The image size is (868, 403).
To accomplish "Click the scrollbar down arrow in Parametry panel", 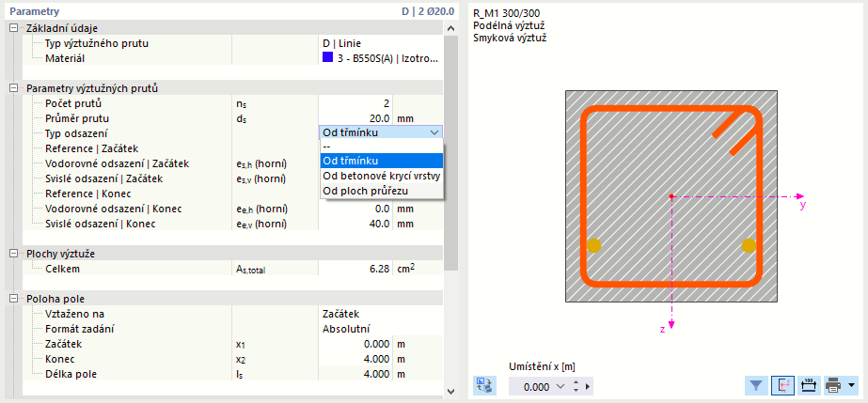I will pos(450,391).
